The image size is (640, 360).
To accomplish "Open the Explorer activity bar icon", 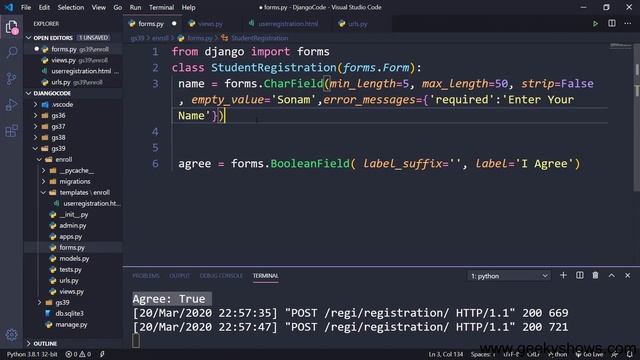I will click(11, 27).
